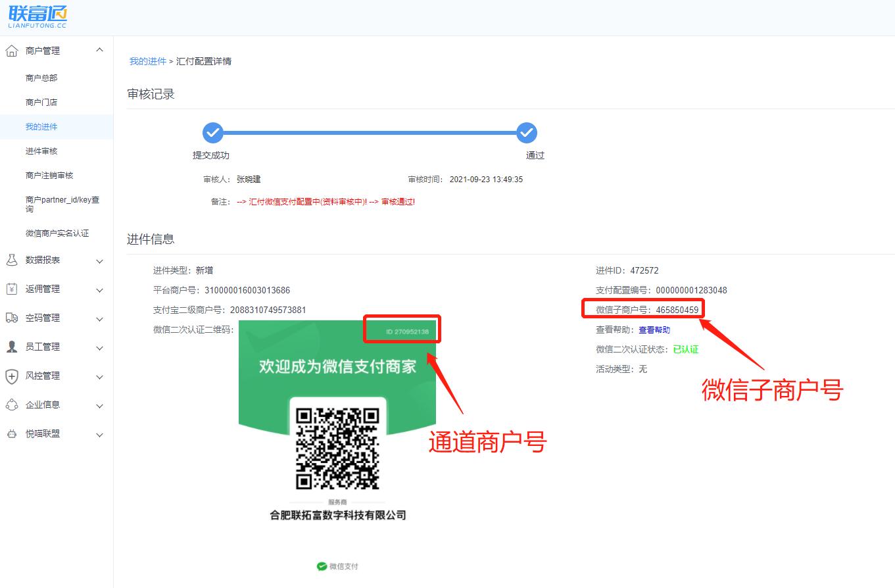Expand the 返佣管理 chevron
Viewport: 895px width, 588px height.
click(x=99, y=290)
